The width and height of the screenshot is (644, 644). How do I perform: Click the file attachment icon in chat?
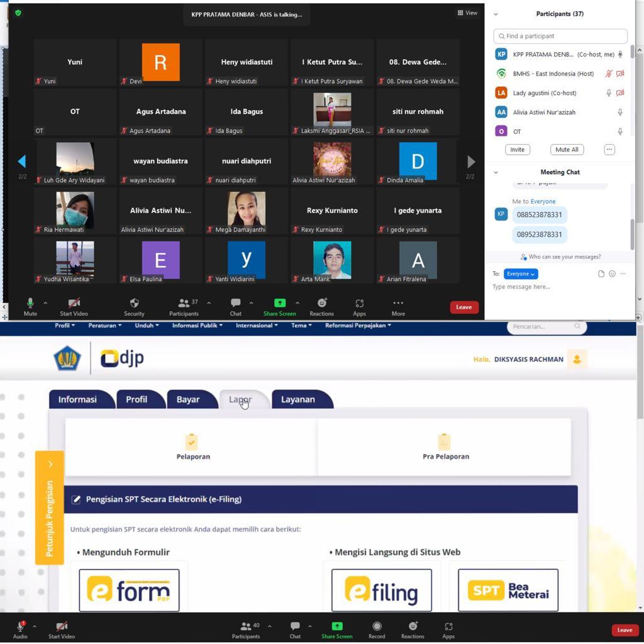coord(601,274)
